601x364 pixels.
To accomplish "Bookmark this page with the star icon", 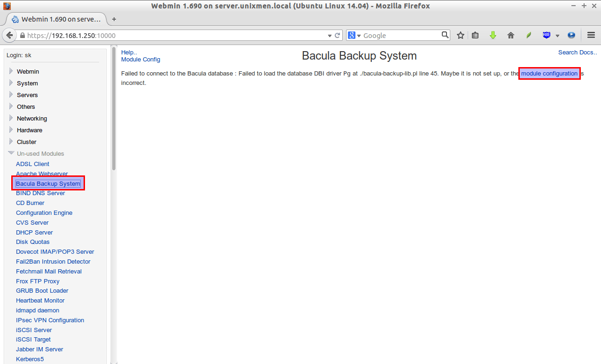I will tap(461, 36).
